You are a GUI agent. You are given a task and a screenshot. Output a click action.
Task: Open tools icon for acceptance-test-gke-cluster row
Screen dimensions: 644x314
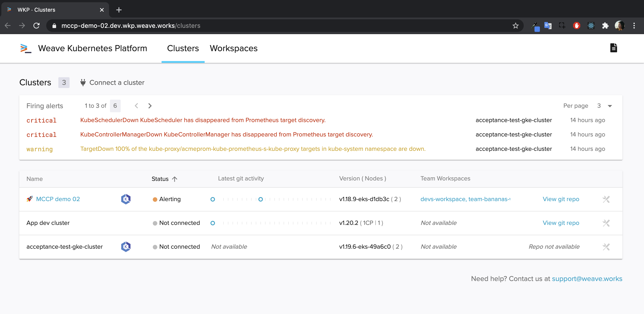click(x=606, y=247)
